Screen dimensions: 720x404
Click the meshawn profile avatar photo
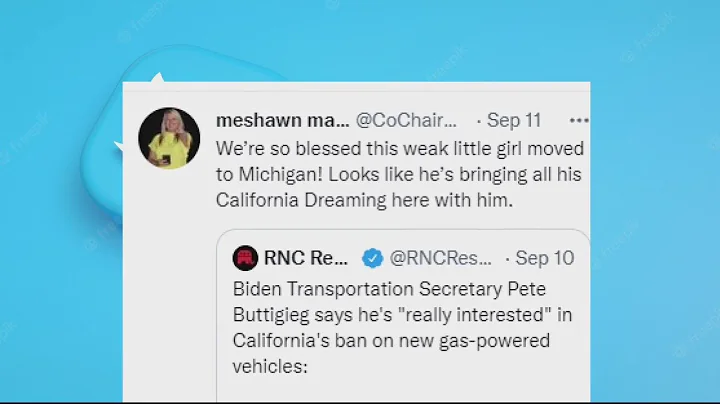tap(169, 138)
